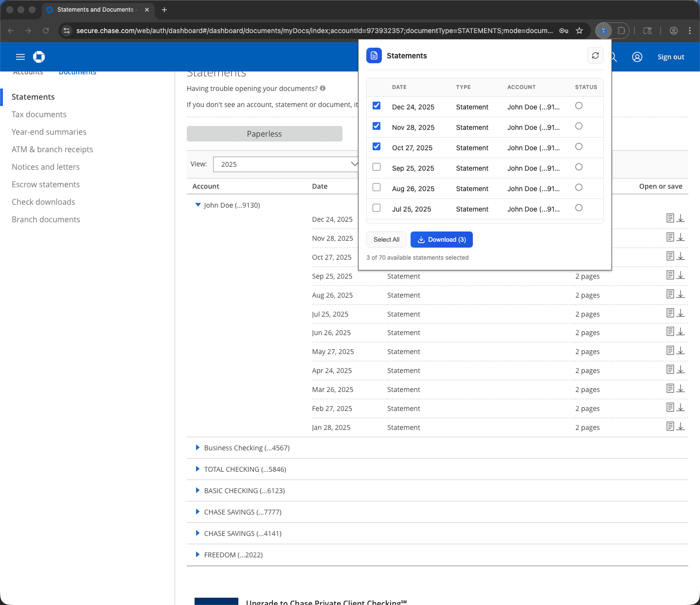Open the navigation hamburger menu
This screenshot has width=700, height=605.
pos(20,57)
